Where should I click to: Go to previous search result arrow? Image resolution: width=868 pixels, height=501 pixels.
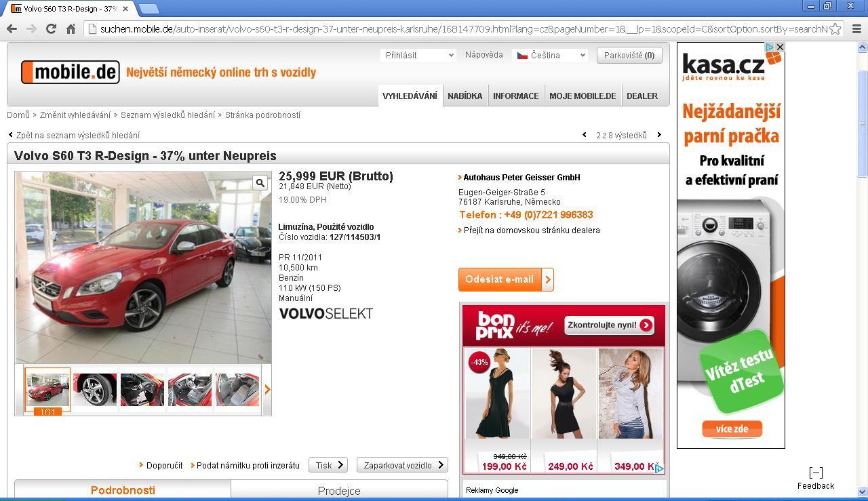585,135
